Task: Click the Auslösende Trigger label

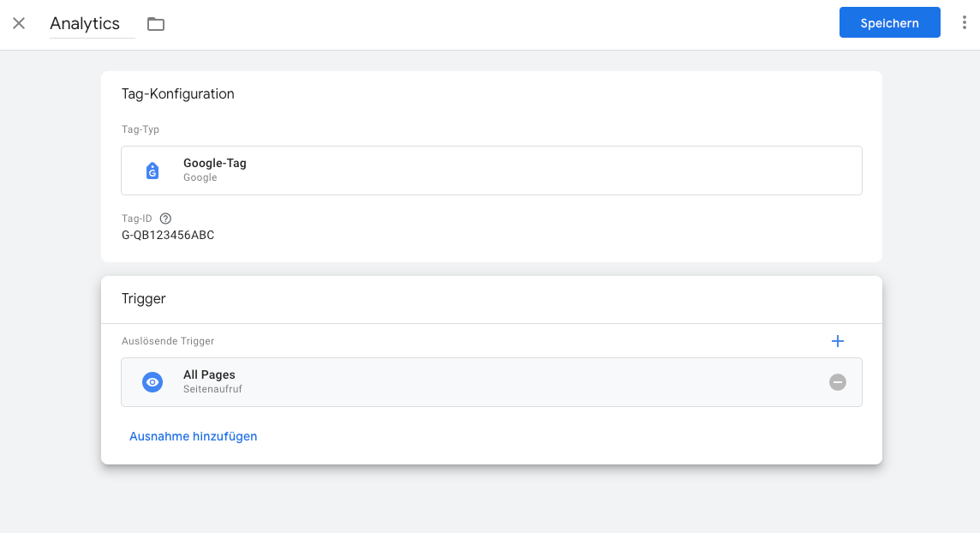Action: point(168,341)
